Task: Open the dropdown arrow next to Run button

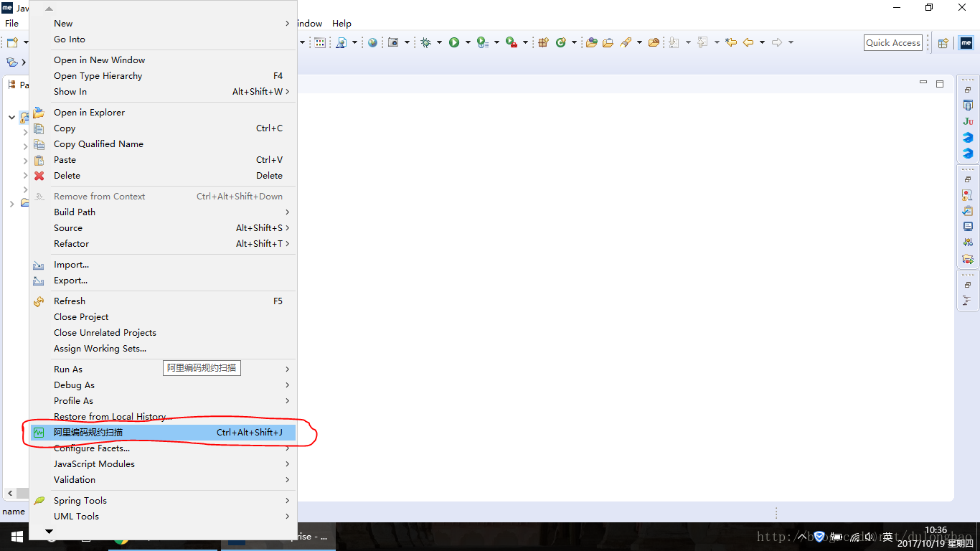Action: (x=468, y=42)
